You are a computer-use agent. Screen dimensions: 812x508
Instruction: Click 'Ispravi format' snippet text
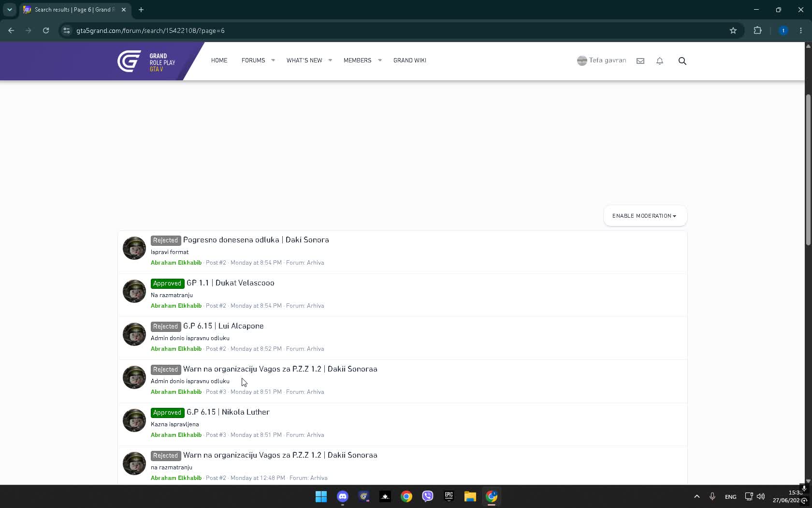pyautogui.click(x=170, y=252)
